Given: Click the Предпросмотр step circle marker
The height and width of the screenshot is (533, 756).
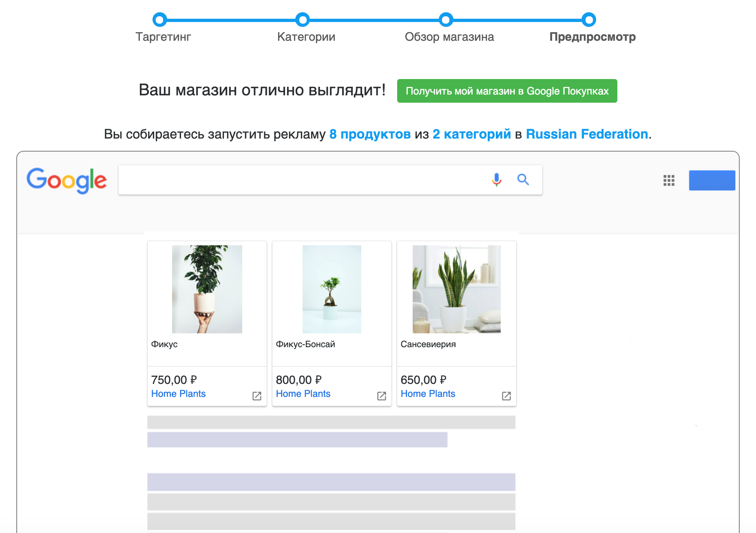Looking at the screenshot, I should 589,20.
